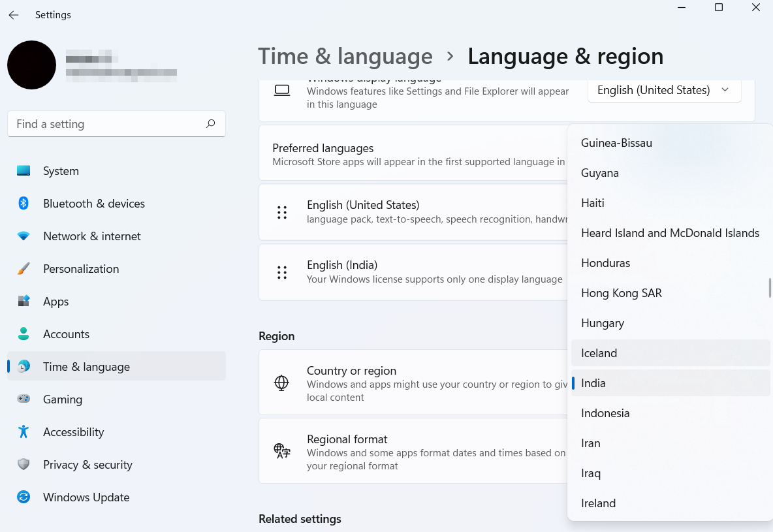Click the Time & language breadcrumb link
The width and height of the screenshot is (773, 532).
345,57
